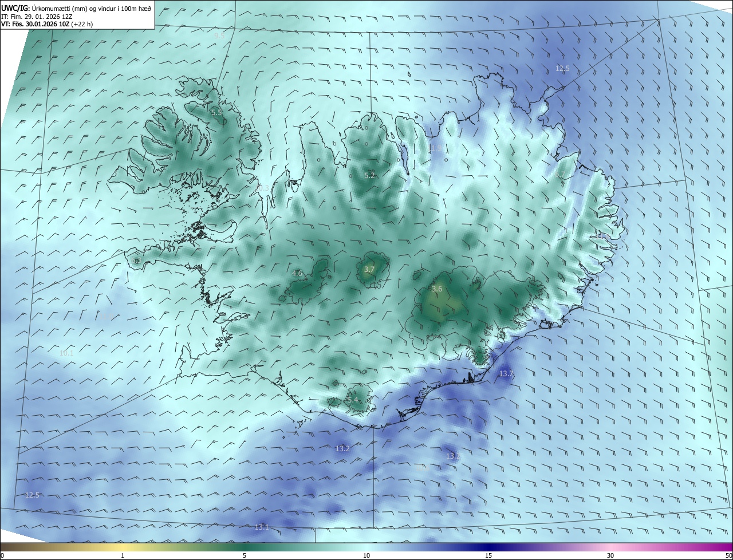Click the 13.1 value label
The image size is (733, 560).
[x=262, y=527]
